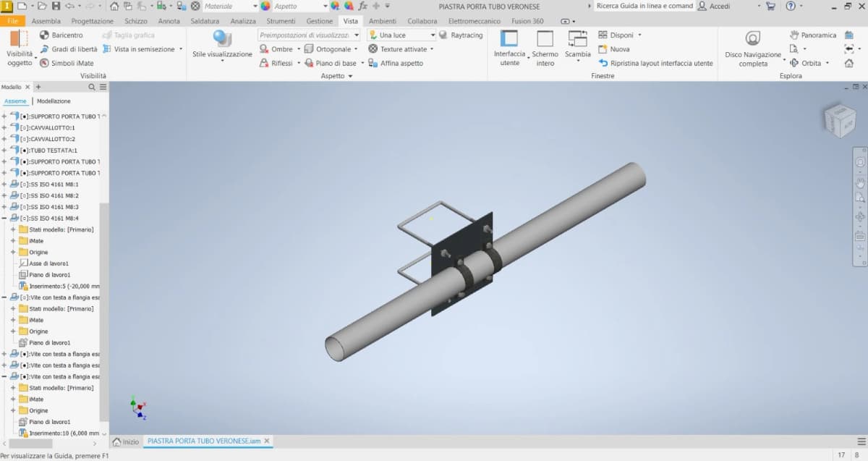Select the Panoramica pan tool
The width and height of the screenshot is (868, 461).
[794, 35]
